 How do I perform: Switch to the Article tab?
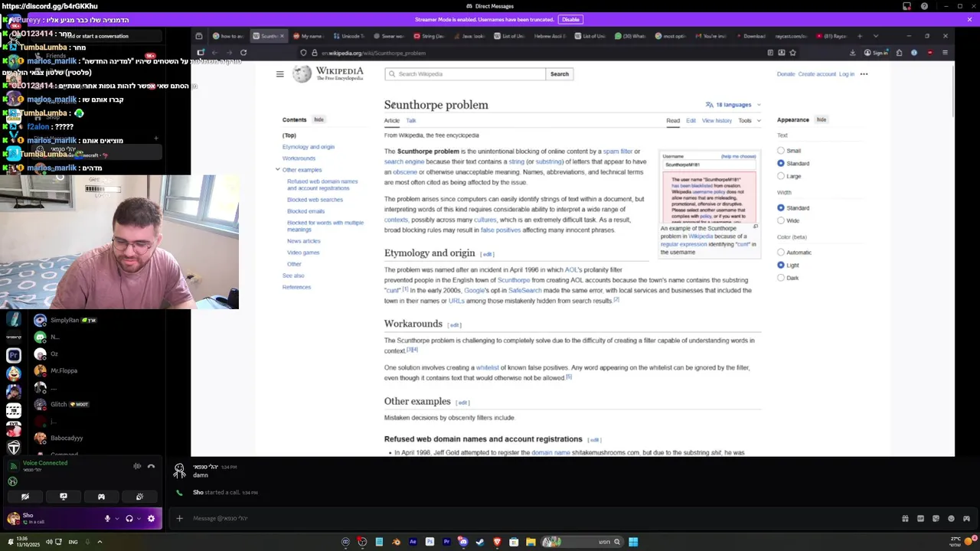(391, 120)
